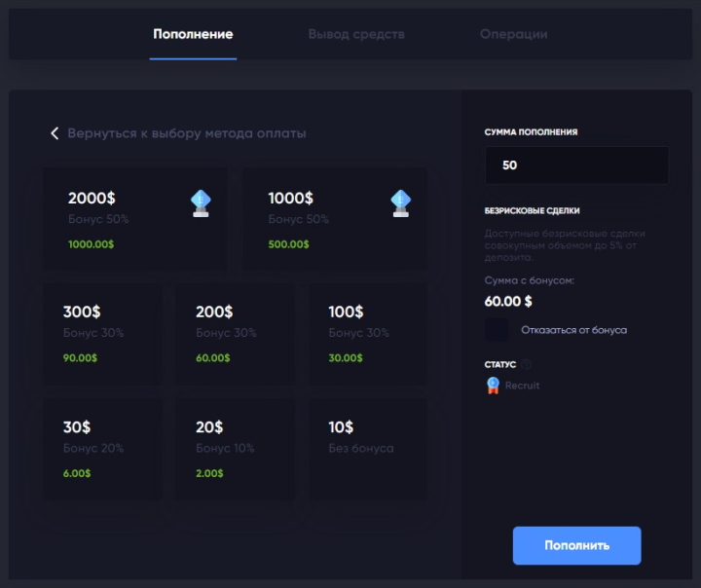Viewport: 701px width, 588px height.
Task: Switch to the Вывод средств tab
Action: click(356, 34)
